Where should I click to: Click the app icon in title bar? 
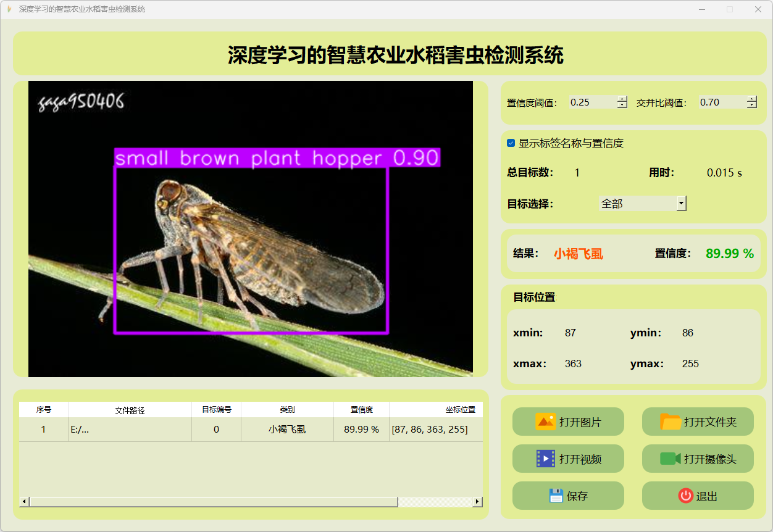point(9,9)
